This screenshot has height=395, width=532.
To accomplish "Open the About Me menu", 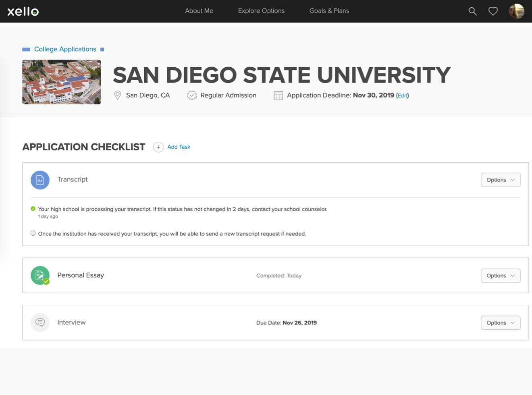I will pos(199,11).
